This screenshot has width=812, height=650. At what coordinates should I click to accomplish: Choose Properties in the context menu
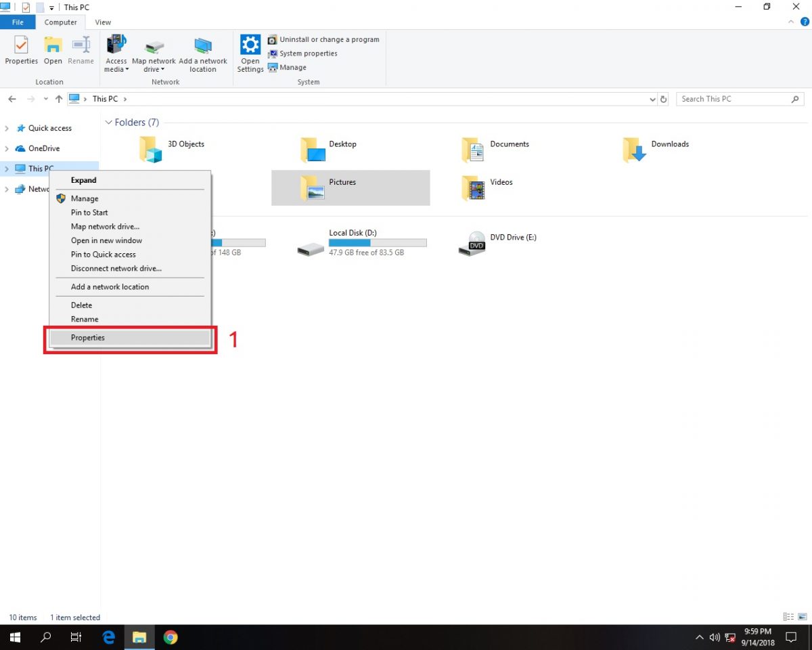pyautogui.click(x=88, y=338)
